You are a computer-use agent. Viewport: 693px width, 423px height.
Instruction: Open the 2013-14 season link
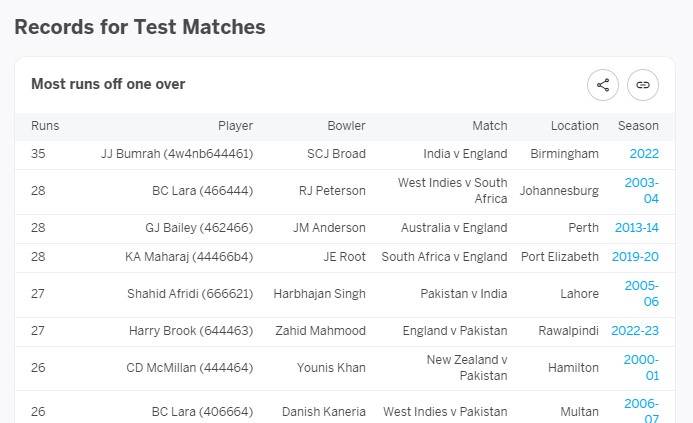(636, 228)
